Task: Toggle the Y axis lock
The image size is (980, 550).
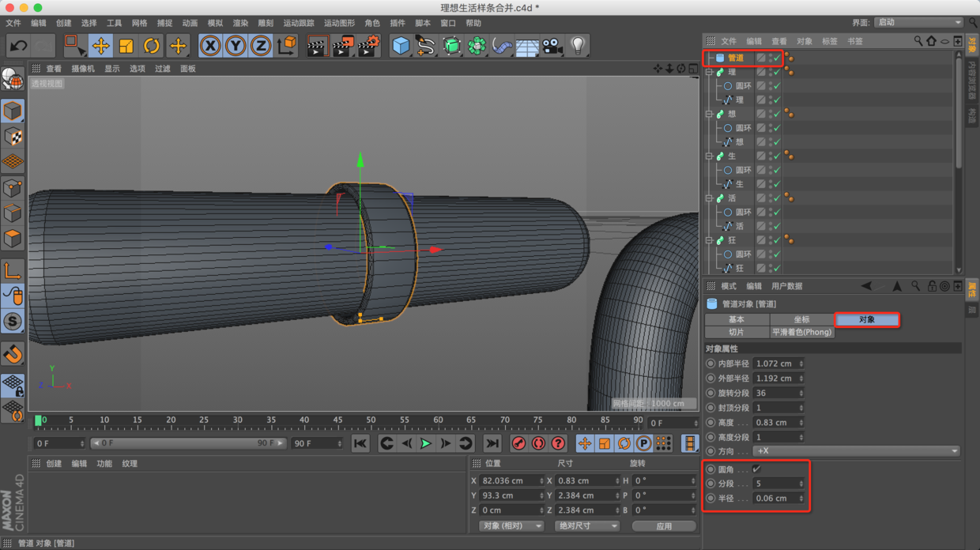Action: pyautogui.click(x=236, y=46)
